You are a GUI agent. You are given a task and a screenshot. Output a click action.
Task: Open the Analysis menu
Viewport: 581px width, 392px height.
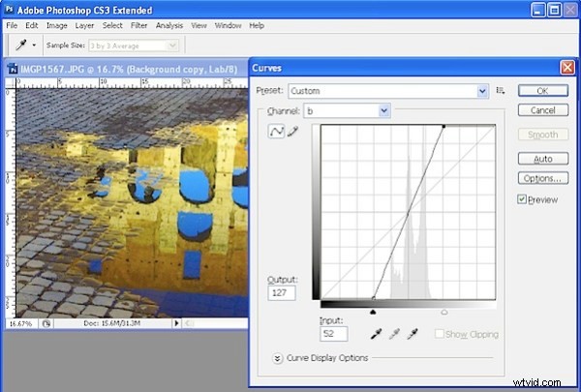[169, 25]
